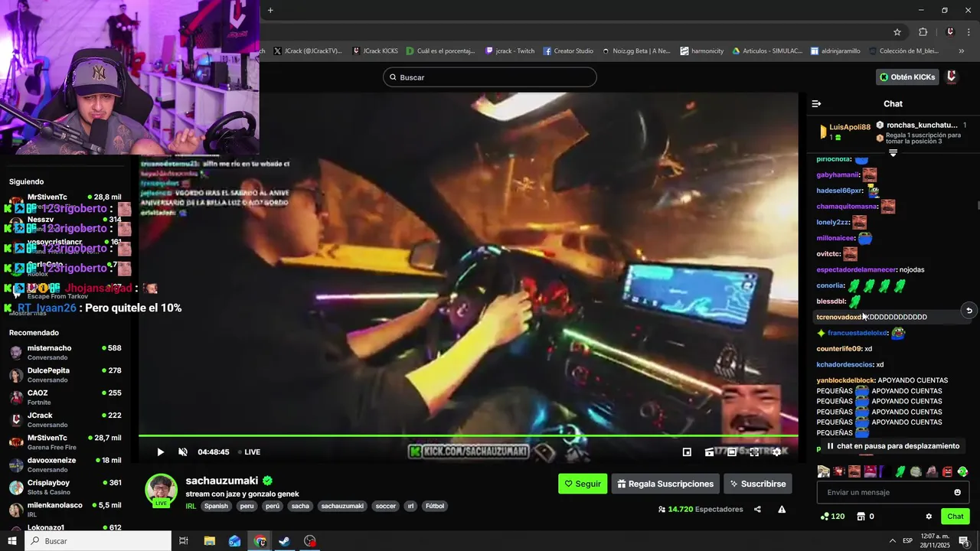
Task: Open aldrinjaramillo bookmark
Action: pos(835,51)
